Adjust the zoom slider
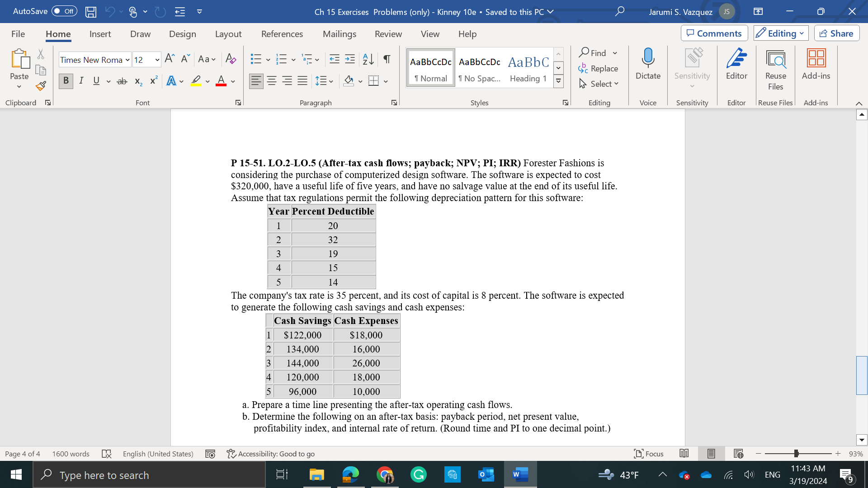The width and height of the screenshot is (868, 488). pyautogui.click(x=797, y=454)
